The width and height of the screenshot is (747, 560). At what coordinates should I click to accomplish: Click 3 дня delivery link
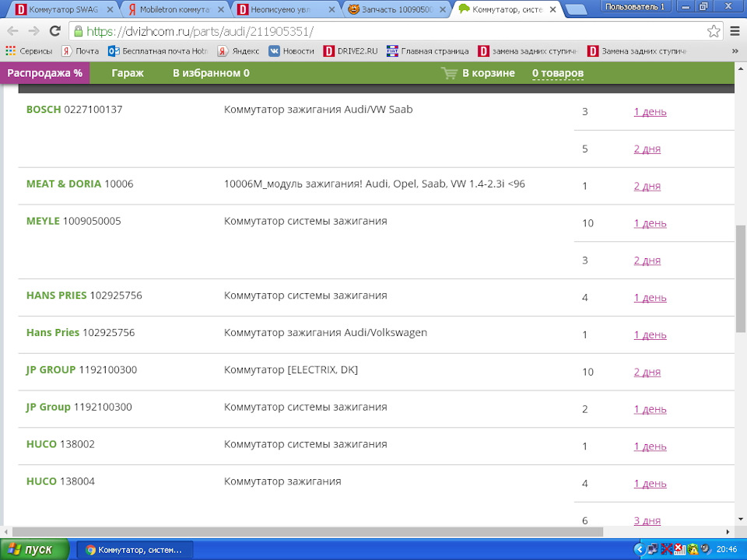tap(647, 520)
